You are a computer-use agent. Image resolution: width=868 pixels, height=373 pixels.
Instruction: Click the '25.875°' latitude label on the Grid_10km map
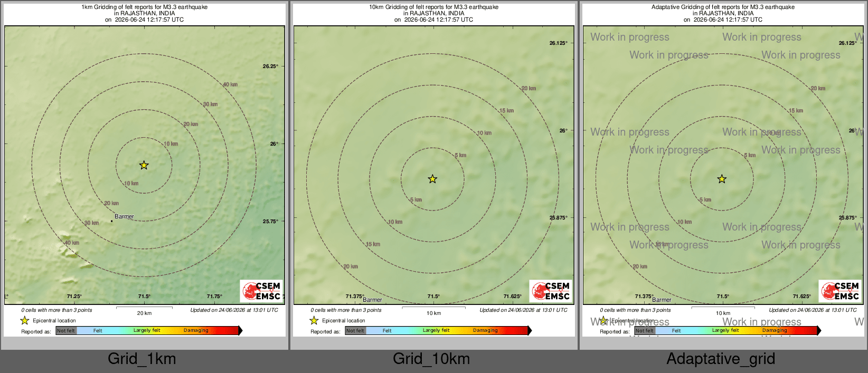tap(559, 218)
